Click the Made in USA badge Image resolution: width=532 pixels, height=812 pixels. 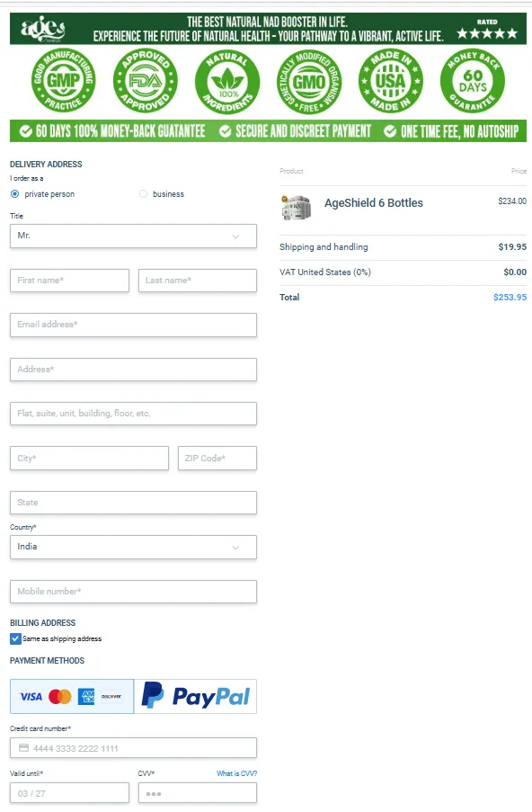[x=391, y=81]
